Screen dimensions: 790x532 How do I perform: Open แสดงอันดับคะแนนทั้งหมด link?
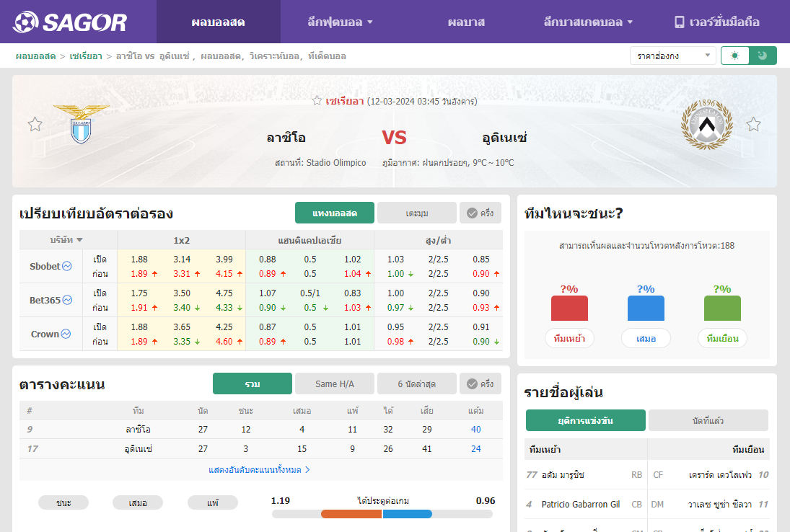click(x=259, y=469)
